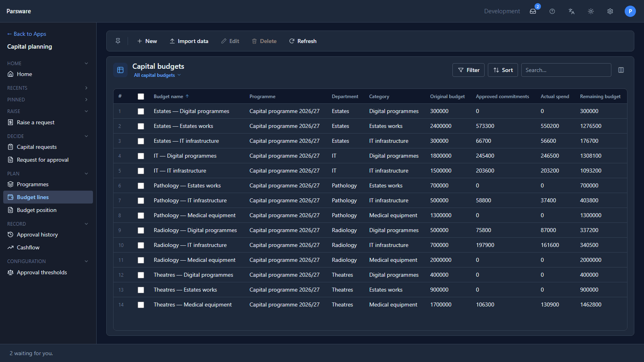Image resolution: width=644 pixels, height=362 pixels.
Task: Collapse the CONFIGURATION section chevron
Action: point(86,261)
